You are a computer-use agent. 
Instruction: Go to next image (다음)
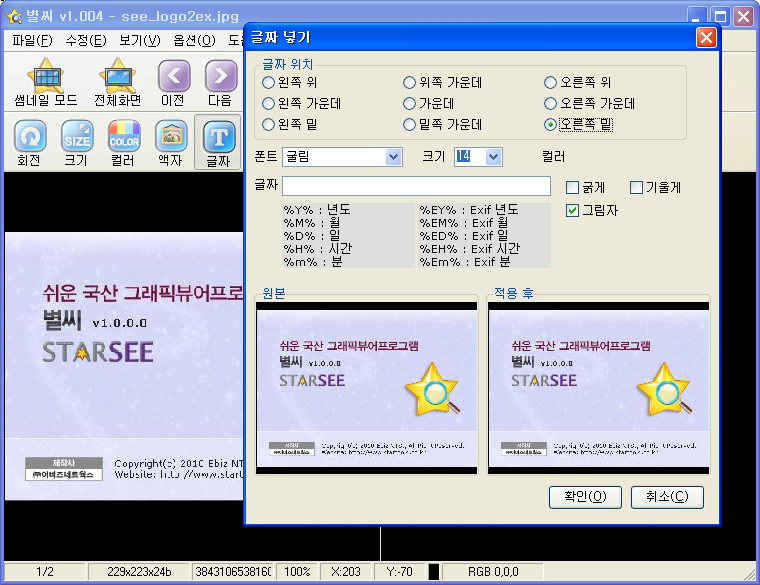[x=220, y=82]
